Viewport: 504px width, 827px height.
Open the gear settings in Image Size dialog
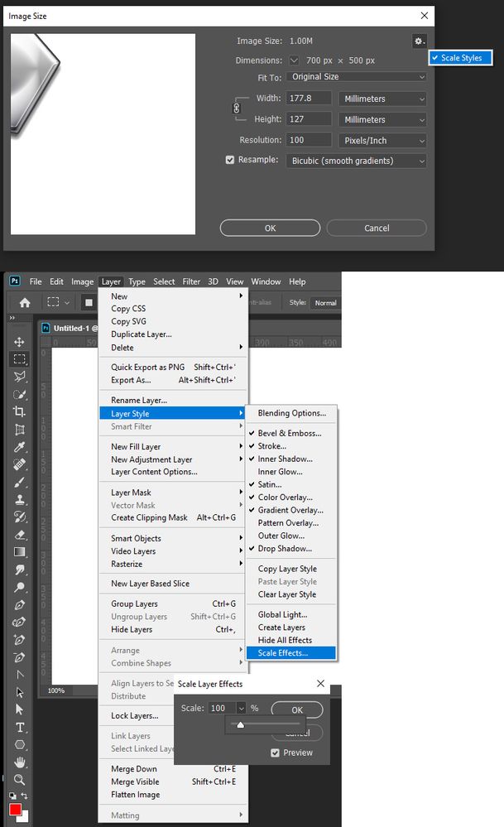coord(419,41)
